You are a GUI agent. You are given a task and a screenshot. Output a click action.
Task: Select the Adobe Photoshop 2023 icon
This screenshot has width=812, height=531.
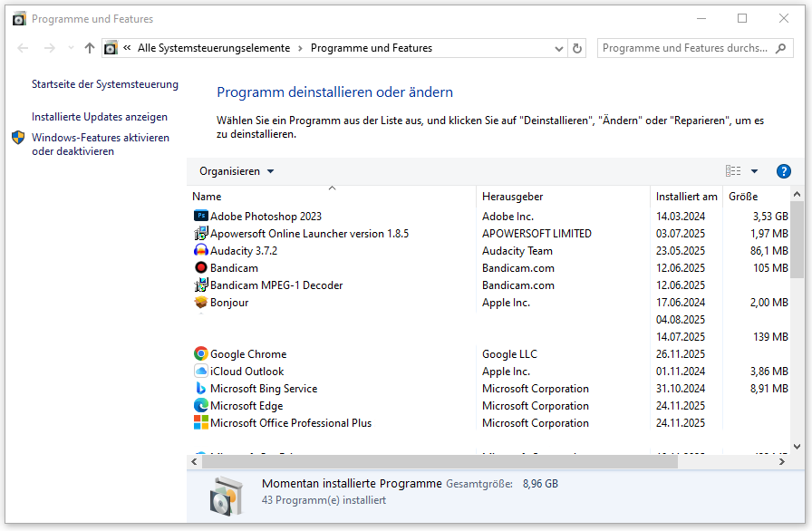200,216
